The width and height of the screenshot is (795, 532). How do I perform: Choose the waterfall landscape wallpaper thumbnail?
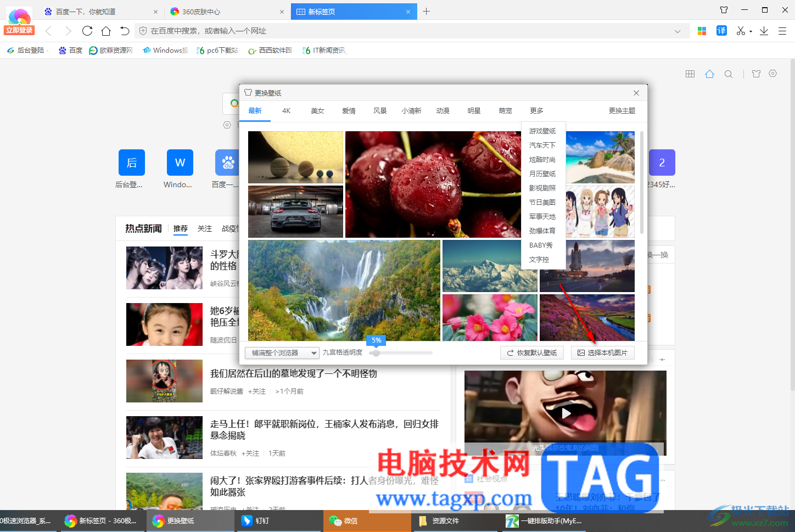click(344, 290)
